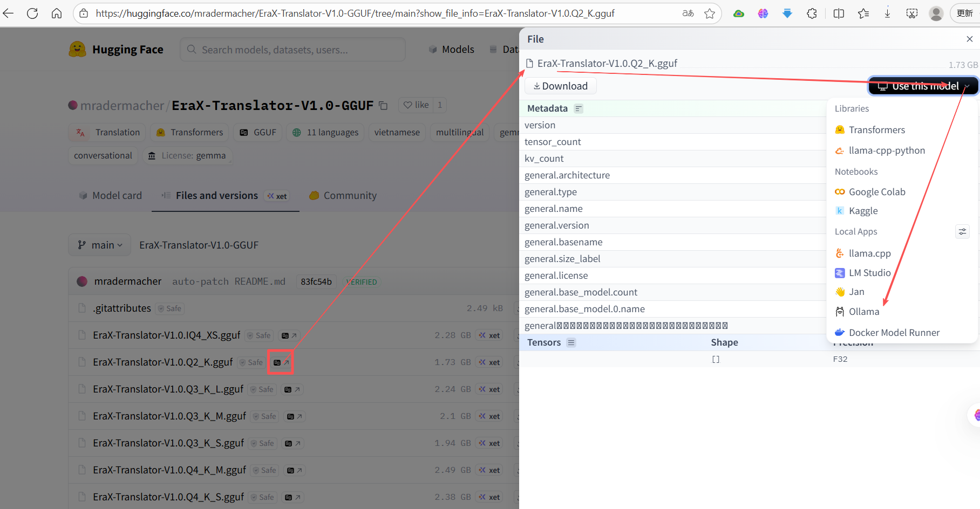The image size is (980, 509).
Task: Download the Q2_K gguf file
Action: (x=560, y=86)
